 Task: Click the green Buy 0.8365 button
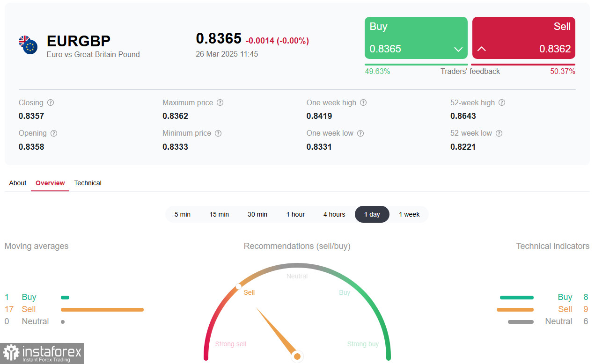click(416, 38)
